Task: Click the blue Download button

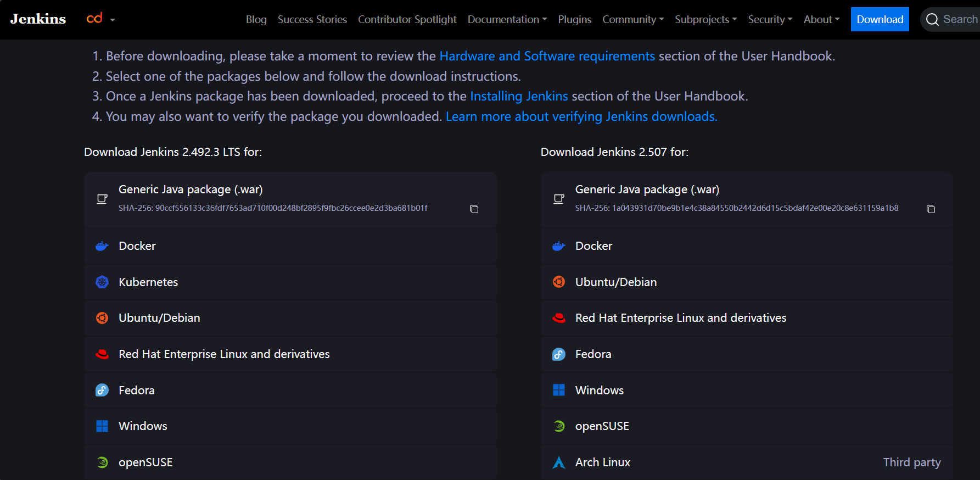Action: pos(880,19)
